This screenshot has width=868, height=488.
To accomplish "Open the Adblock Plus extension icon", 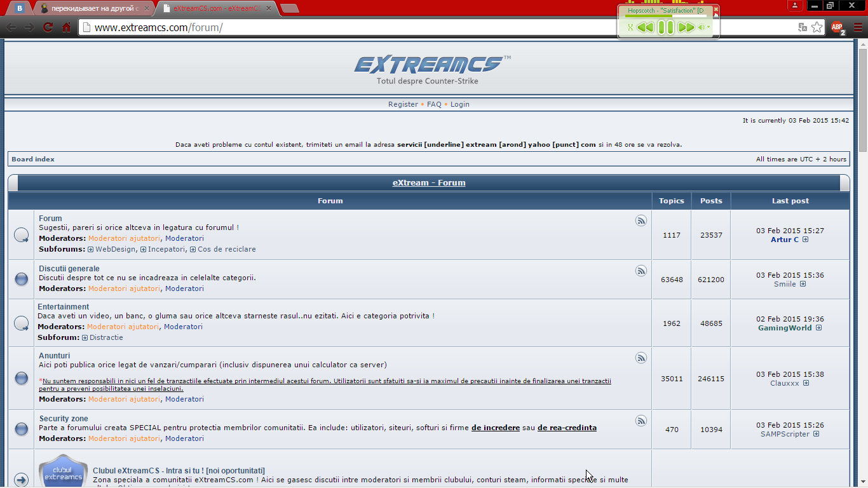I will (x=837, y=27).
